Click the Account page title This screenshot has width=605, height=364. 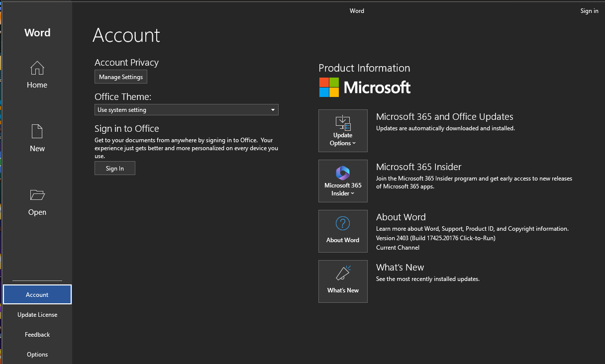point(126,35)
